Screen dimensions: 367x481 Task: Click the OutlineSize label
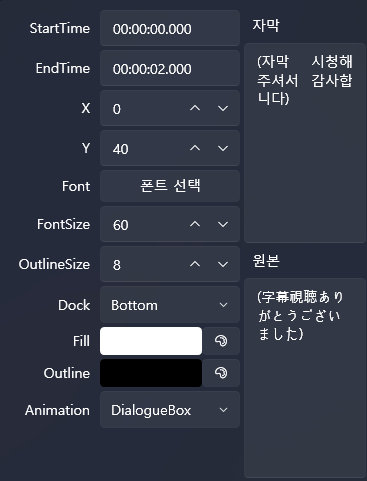[54, 264]
